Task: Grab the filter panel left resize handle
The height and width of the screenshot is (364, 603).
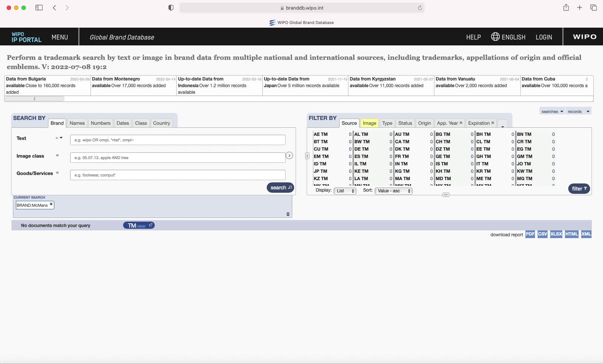Action: (307, 156)
